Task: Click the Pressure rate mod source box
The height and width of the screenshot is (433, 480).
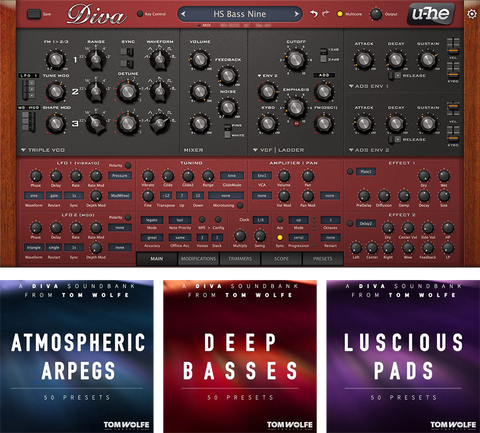Action: click(120, 175)
